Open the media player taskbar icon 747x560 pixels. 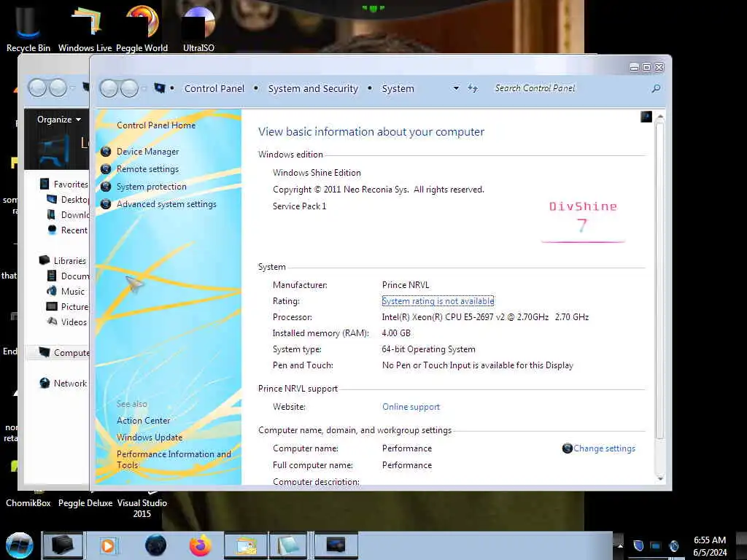[108, 545]
